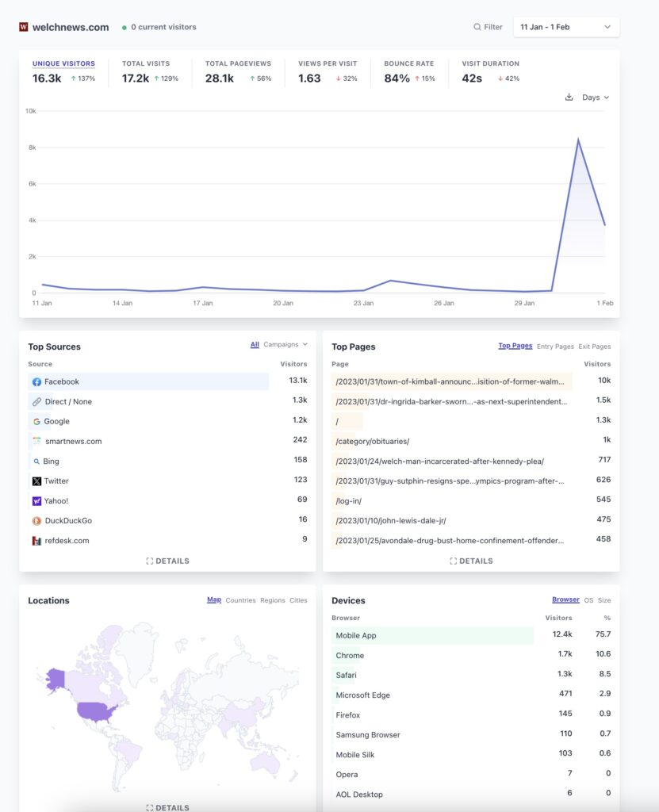Viewport: 659px width, 812px height.
Task: Click the DuckDuckGo source icon
Action: pos(36,521)
